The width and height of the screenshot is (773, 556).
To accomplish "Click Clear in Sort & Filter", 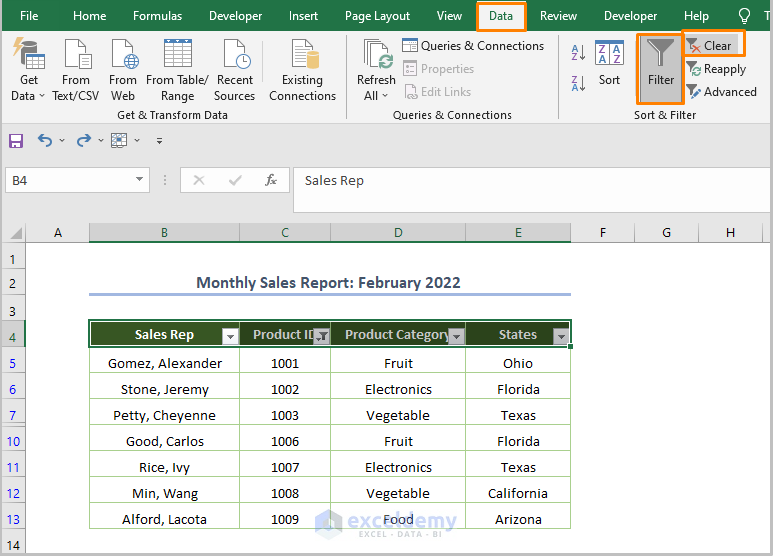I will click(710, 45).
